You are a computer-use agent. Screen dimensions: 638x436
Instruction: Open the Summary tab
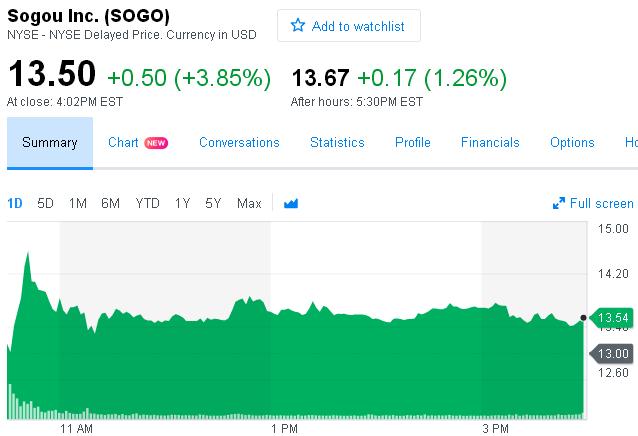[50, 142]
